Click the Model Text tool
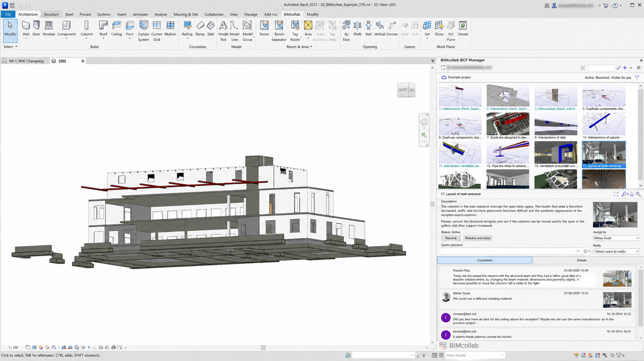 [223, 31]
